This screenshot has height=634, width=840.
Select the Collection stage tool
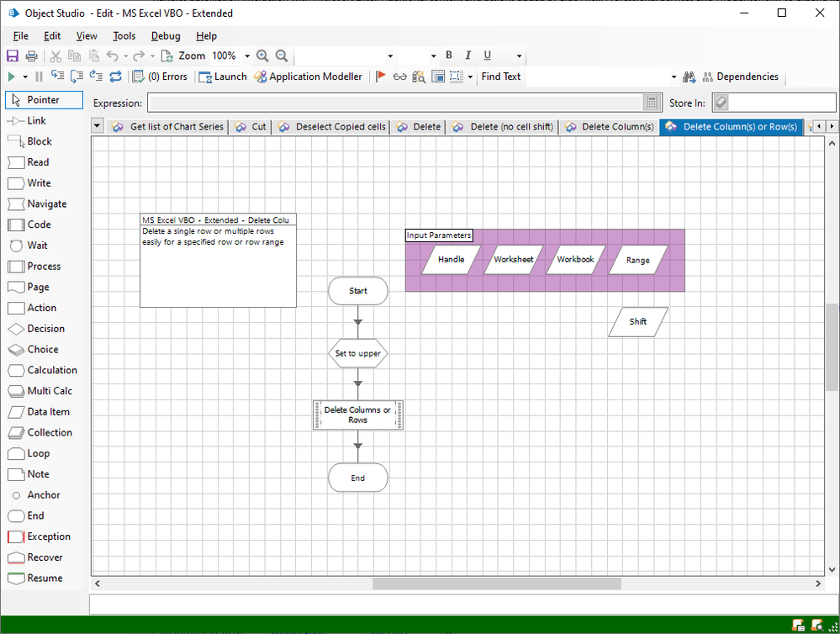(40, 432)
